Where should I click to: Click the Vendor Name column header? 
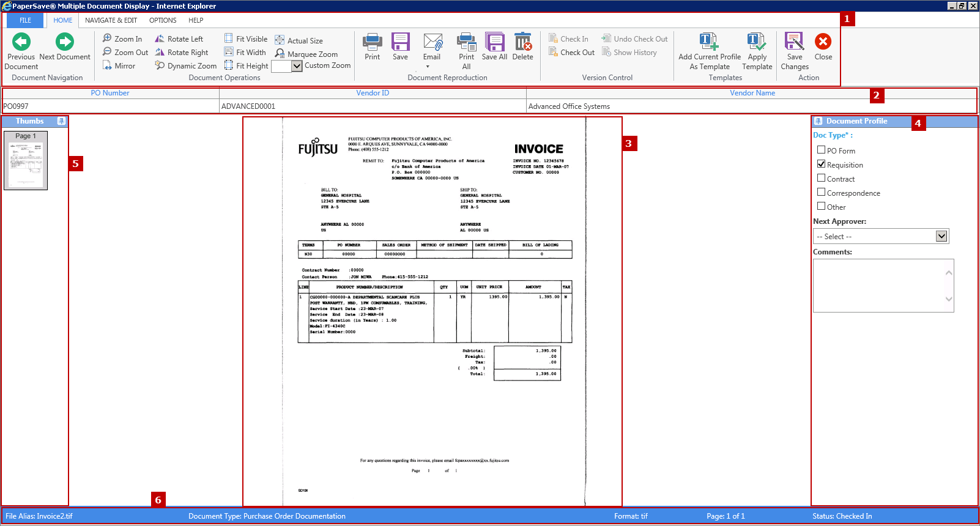pyautogui.click(x=752, y=93)
